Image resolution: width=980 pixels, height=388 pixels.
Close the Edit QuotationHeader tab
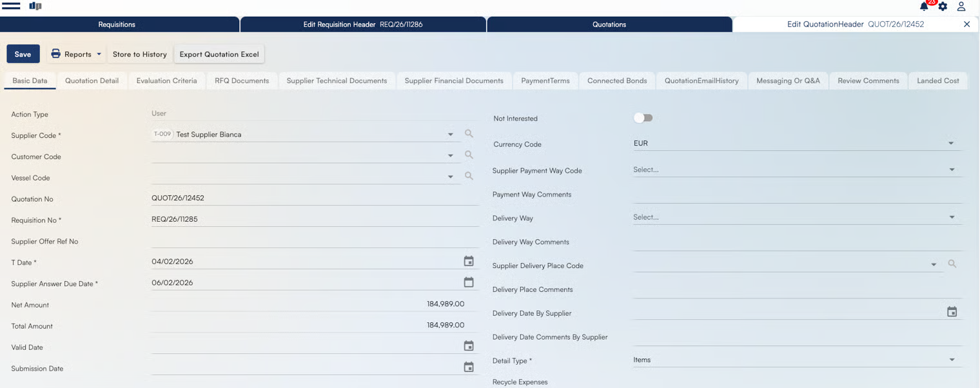point(966,24)
